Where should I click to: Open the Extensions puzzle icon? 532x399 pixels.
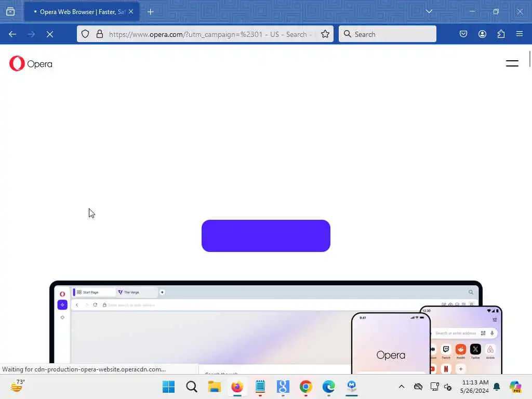tap(501, 34)
